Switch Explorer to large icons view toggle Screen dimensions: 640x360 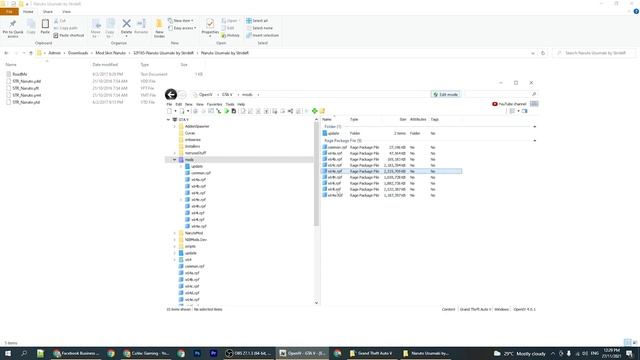[x=635, y=342]
